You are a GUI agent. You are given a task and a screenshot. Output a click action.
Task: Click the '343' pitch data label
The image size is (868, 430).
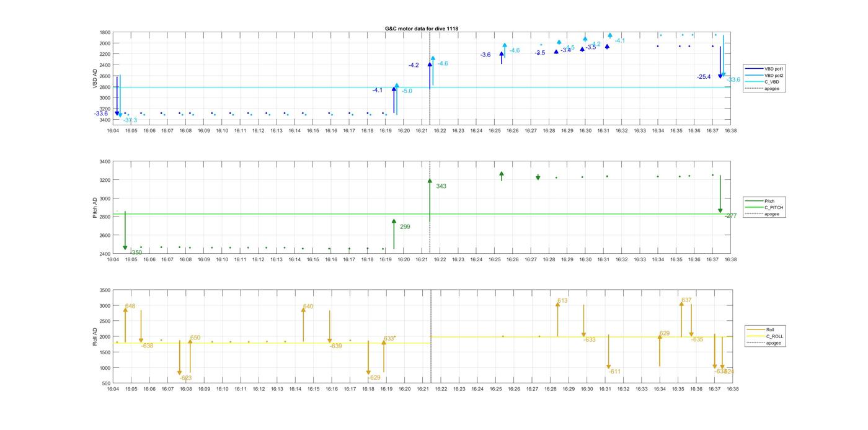coord(441,186)
